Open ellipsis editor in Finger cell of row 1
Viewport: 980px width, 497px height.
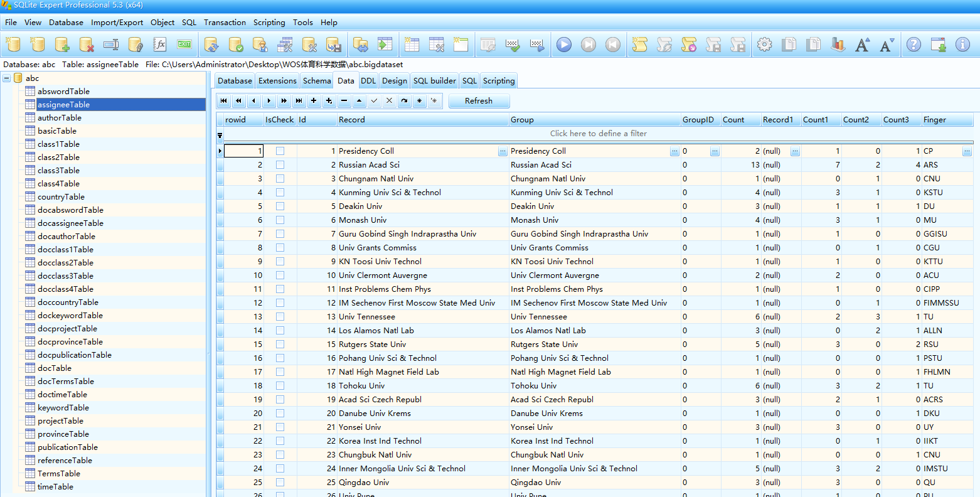[x=967, y=151]
